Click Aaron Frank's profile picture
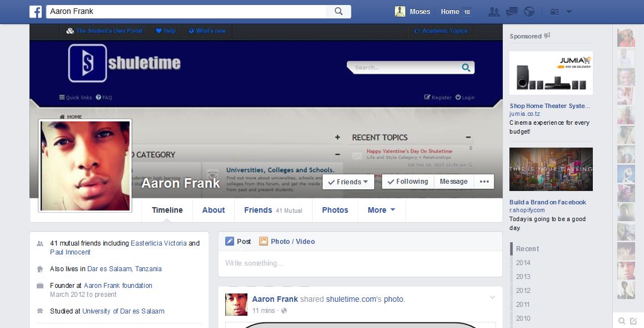 pyautogui.click(x=85, y=165)
